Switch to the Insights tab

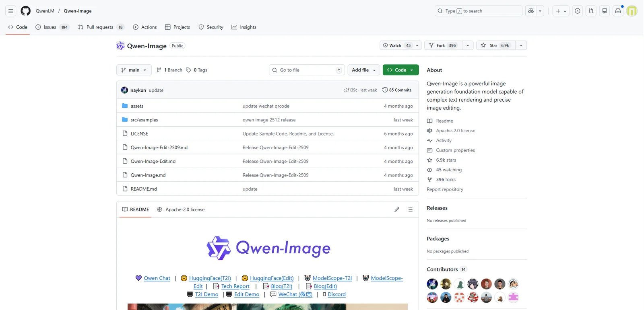[244, 27]
